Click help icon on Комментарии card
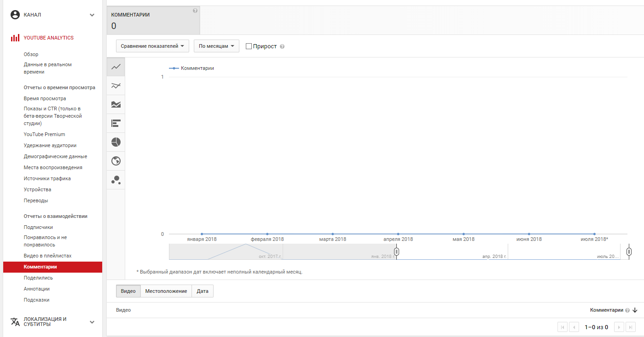The height and width of the screenshot is (337, 644). [195, 11]
